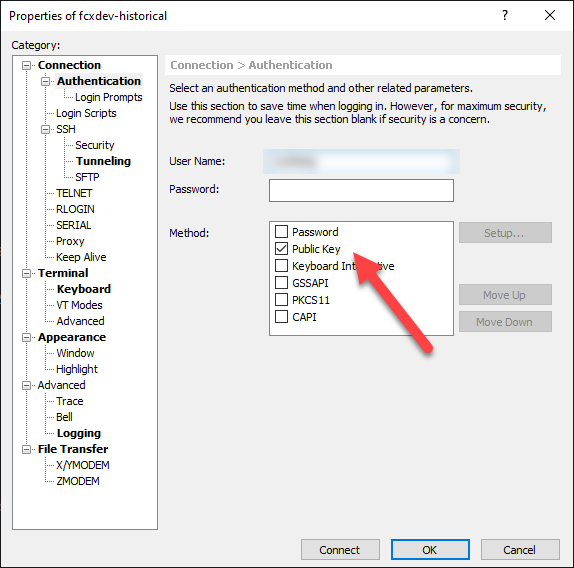Open the VT Modes category
This screenshot has width=574, height=568.
pyautogui.click(x=79, y=305)
